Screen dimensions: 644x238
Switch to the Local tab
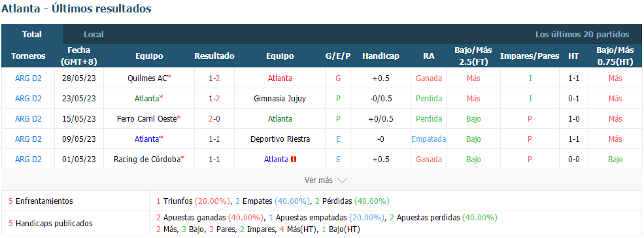(x=93, y=35)
